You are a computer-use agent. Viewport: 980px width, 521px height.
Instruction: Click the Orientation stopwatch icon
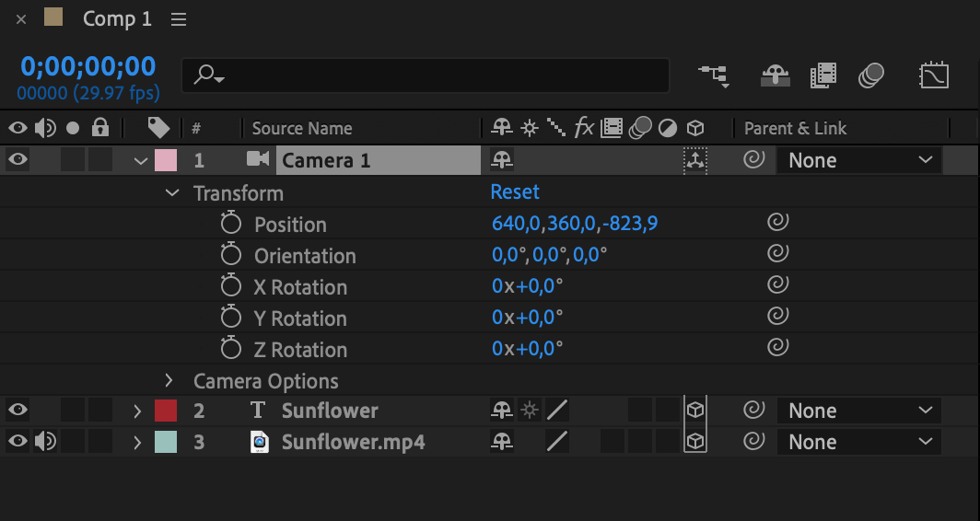(x=230, y=255)
